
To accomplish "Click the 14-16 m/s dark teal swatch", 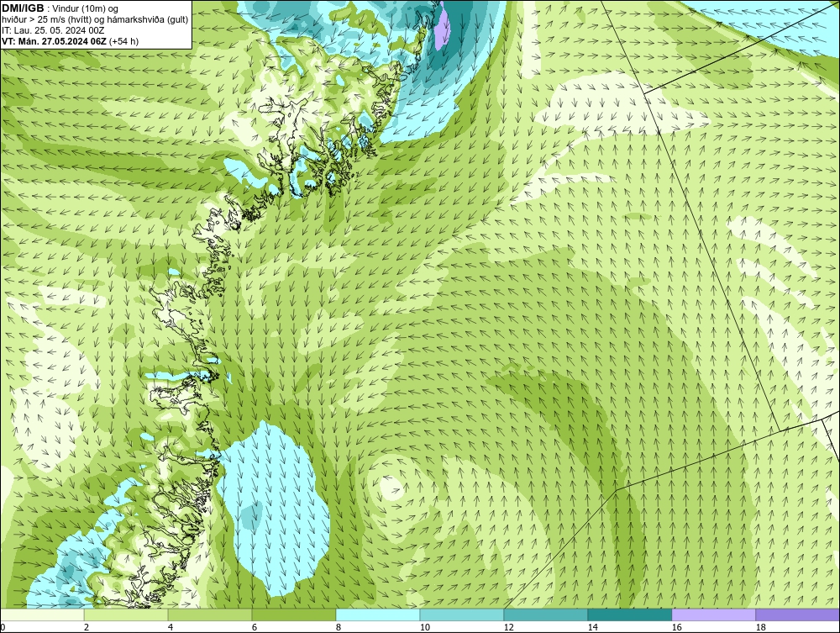I will point(629,615).
